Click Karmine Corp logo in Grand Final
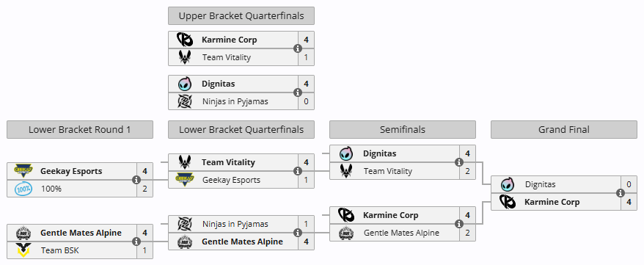This screenshot has width=644, height=265. (508, 202)
